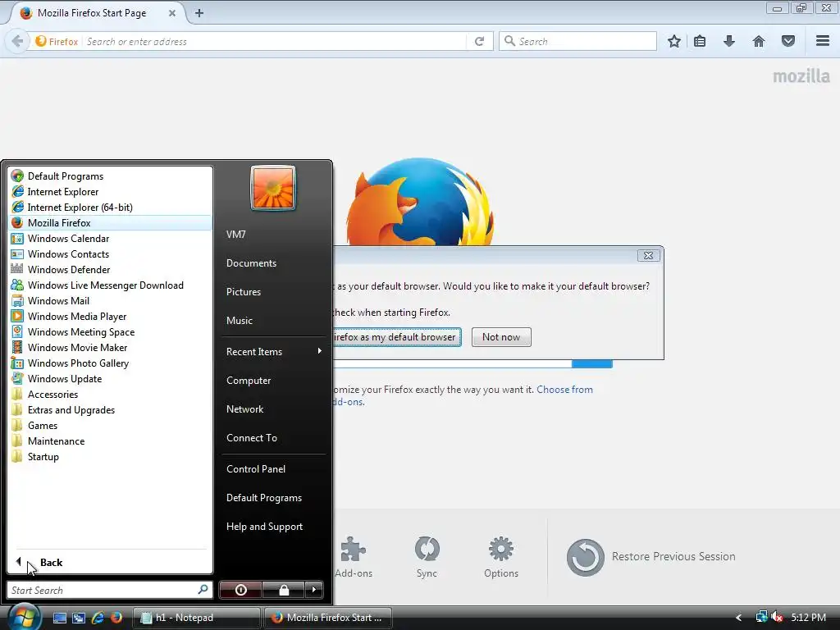Open Windows Photo Gallery

click(x=110, y=363)
